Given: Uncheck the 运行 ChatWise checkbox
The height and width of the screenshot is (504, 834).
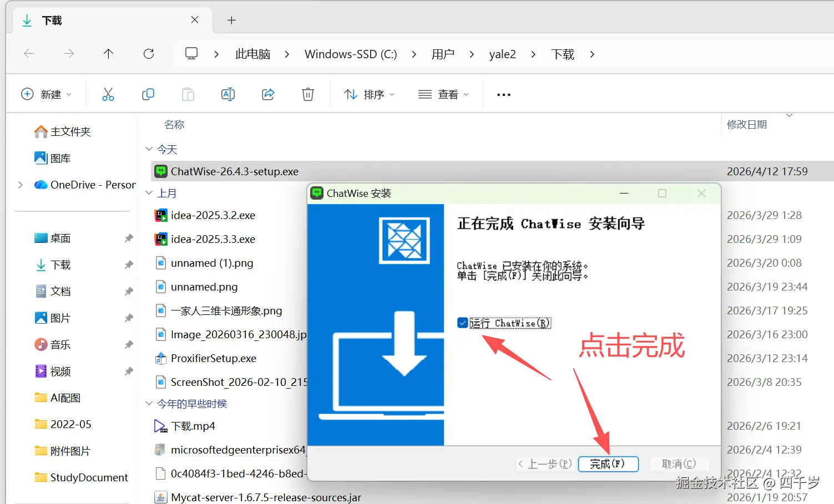Looking at the screenshot, I should tap(462, 323).
